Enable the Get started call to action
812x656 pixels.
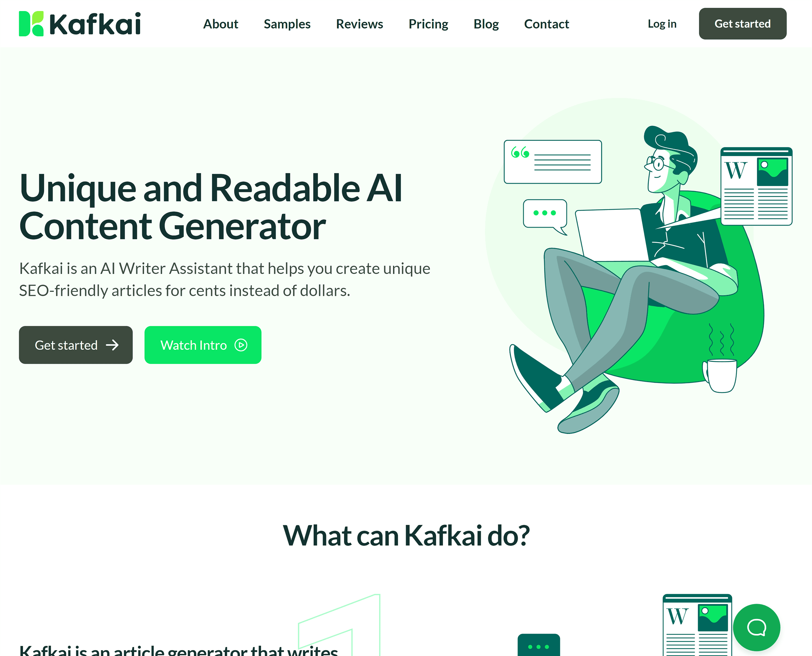pos(76,344)
